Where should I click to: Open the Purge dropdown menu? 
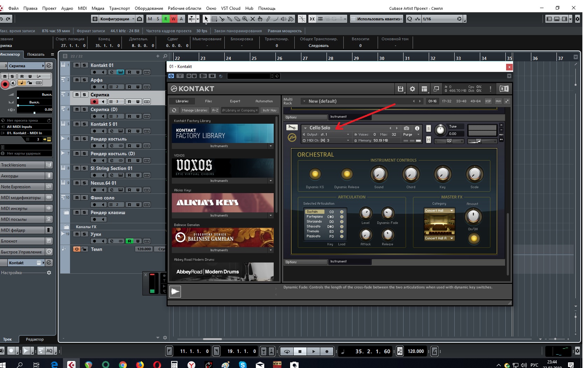pos(411,135)
